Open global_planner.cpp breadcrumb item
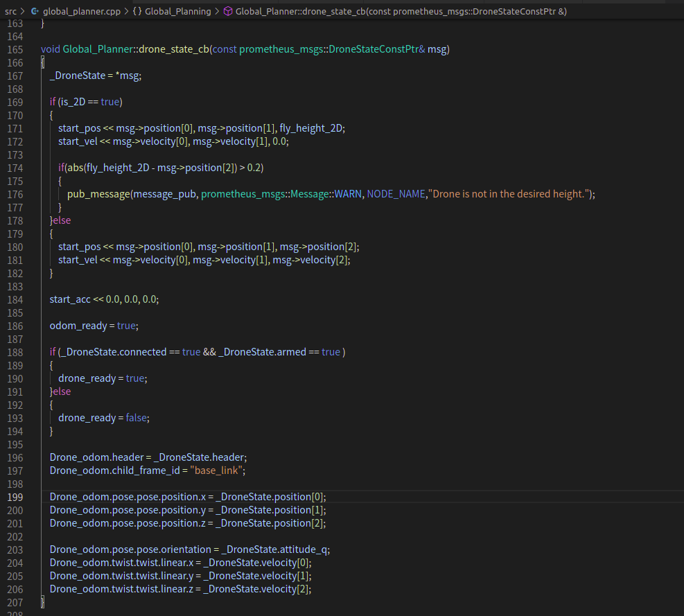 82,11
